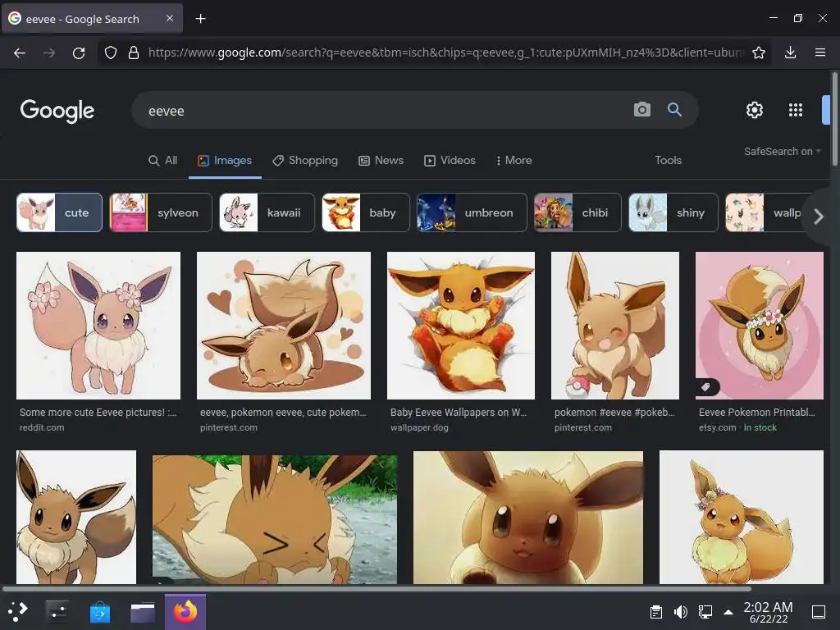
Task: Open the KDE application launcher
Action: (x=18, y=612)
